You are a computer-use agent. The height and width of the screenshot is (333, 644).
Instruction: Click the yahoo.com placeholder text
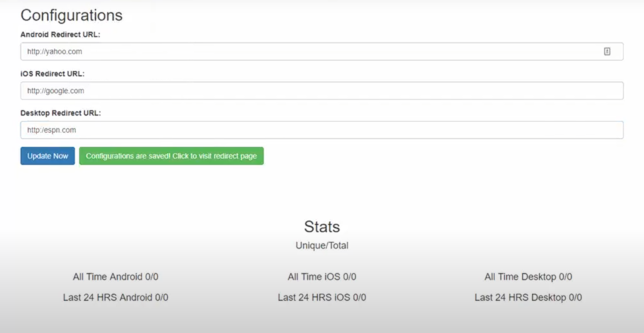(55, 52)
